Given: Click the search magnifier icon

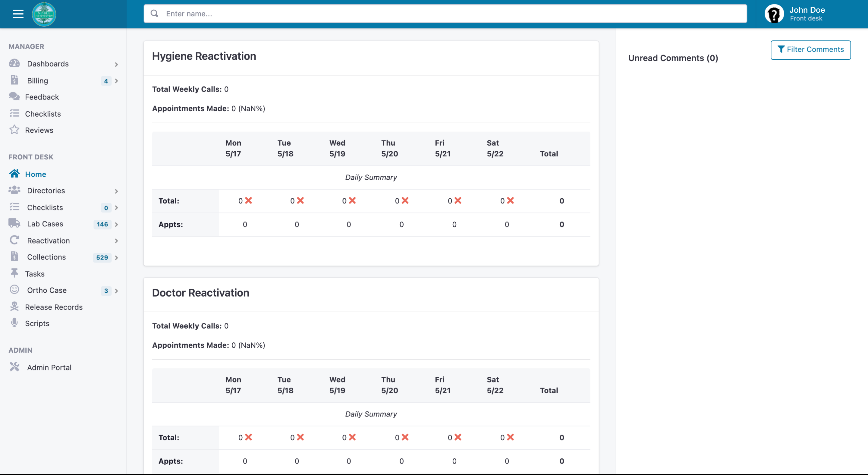Looking at the screenshot, I should point(154,14).
